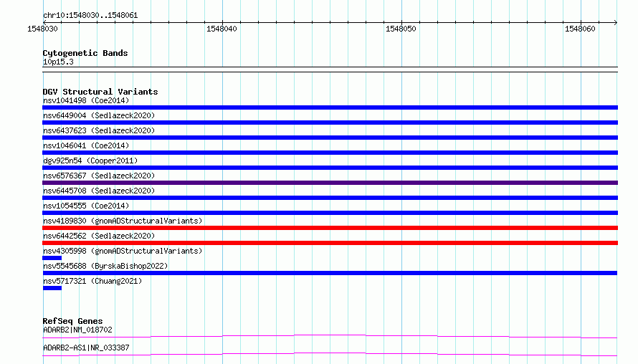The image size is (638, 364).
Task: Click the blue bar under nsv6437623
Action: (330, 138)
